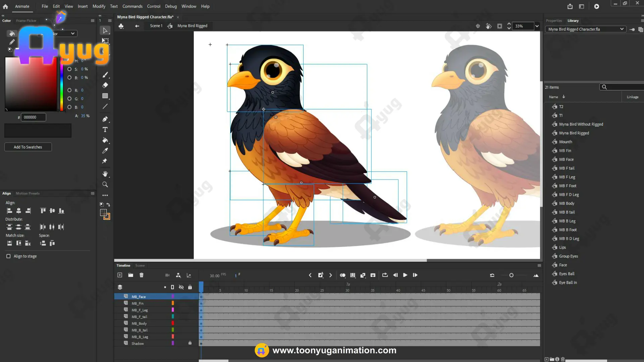Open the Modify menu
This screenshot has width=644, height=362.
click(99, 6)
